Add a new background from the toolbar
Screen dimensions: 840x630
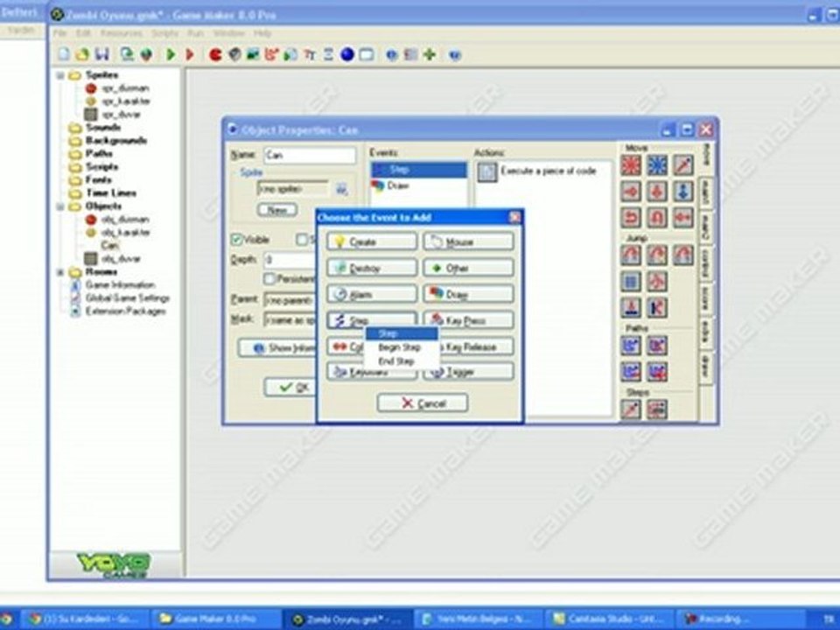(x=253, y=54)
